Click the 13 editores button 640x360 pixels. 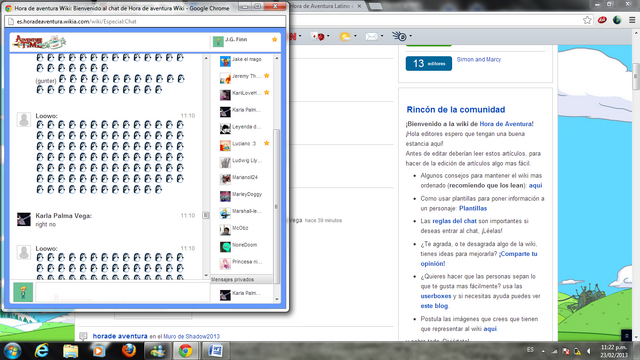point(429,63)
